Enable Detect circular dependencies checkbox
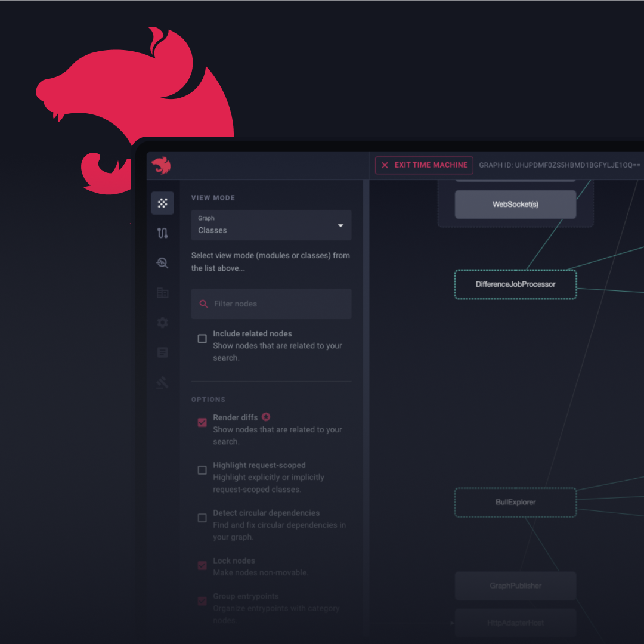This screenshot has height=644, width=644. pos(202,518)
